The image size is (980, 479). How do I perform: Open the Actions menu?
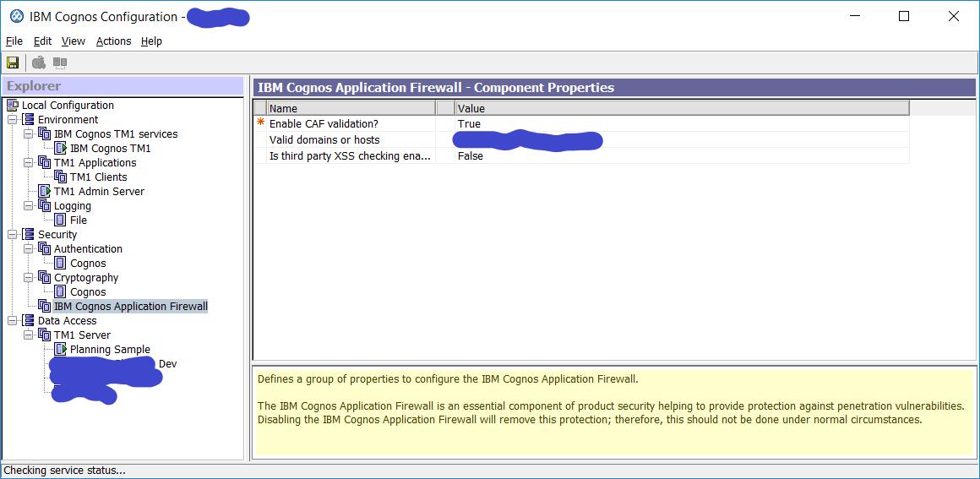tap(114, 41)
